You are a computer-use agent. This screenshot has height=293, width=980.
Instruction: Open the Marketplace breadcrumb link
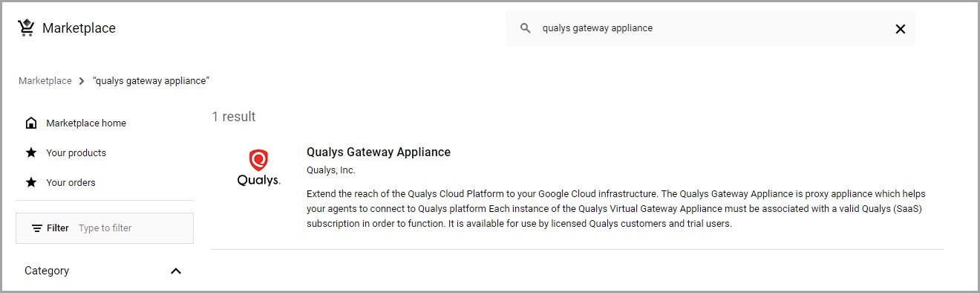45,81
